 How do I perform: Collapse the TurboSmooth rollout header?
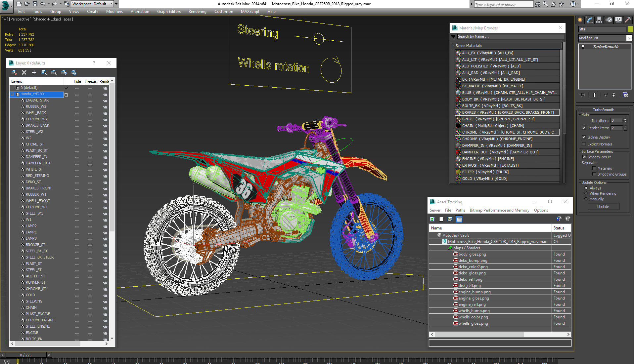pyautogui.click(x=603, y=110)
